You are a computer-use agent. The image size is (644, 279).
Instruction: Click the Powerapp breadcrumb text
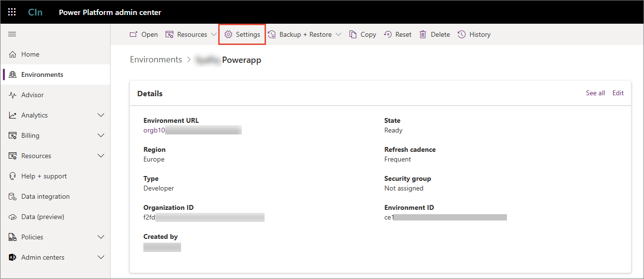pos(241,60)
